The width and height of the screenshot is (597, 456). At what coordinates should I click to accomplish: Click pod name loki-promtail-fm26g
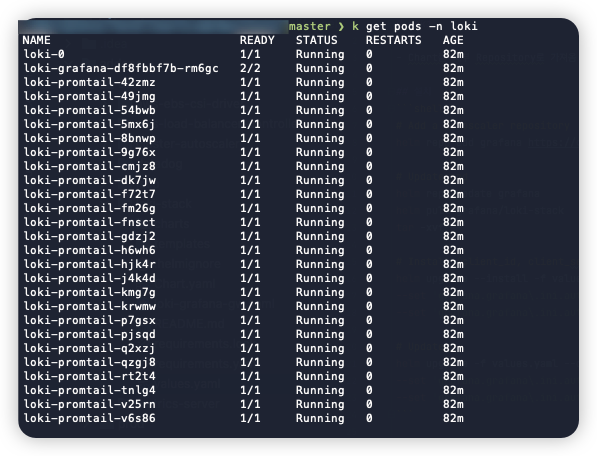coord(89,209)
